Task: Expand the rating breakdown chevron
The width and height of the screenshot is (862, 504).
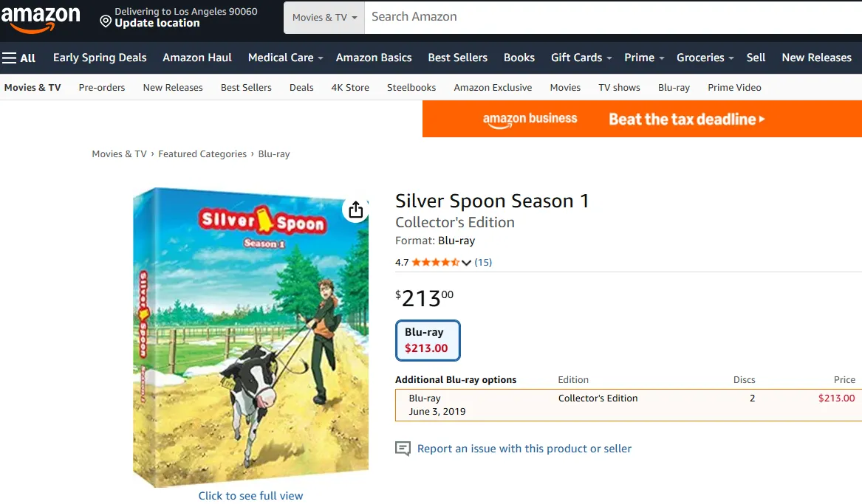Action: (466, 263)
